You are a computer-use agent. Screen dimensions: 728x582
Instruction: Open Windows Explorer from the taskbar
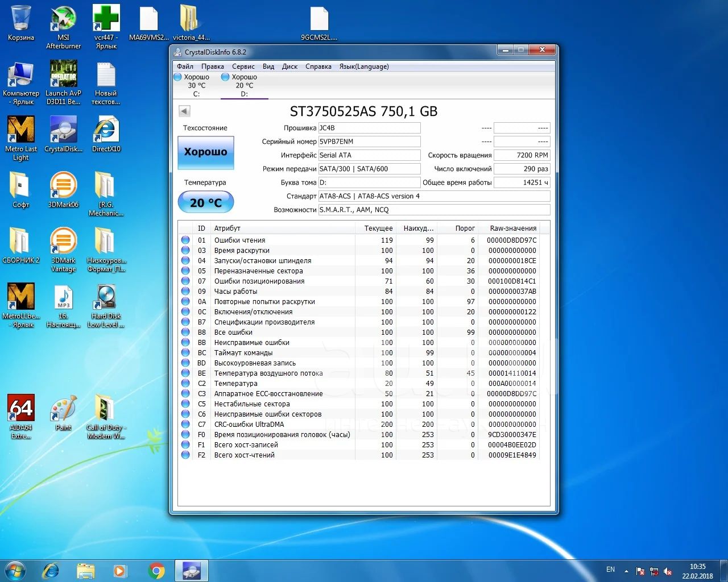coord(86,571)
